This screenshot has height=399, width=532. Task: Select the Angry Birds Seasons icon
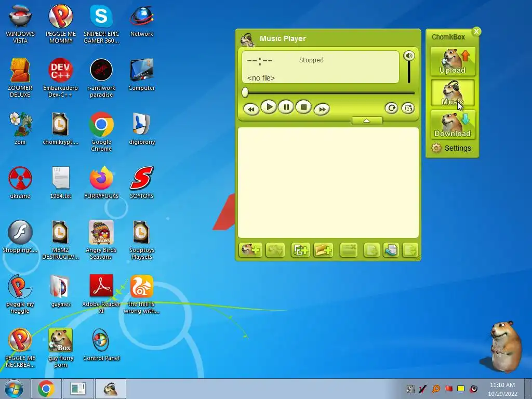[101, 240]
